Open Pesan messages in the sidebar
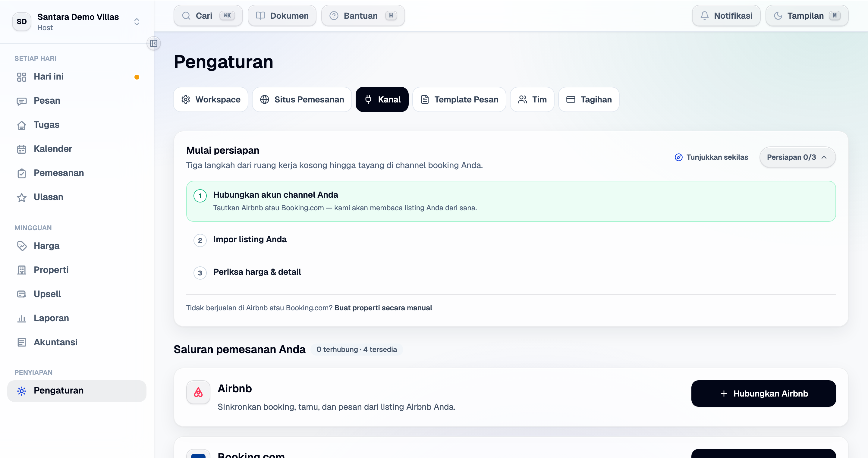 [x=77, y=101]
